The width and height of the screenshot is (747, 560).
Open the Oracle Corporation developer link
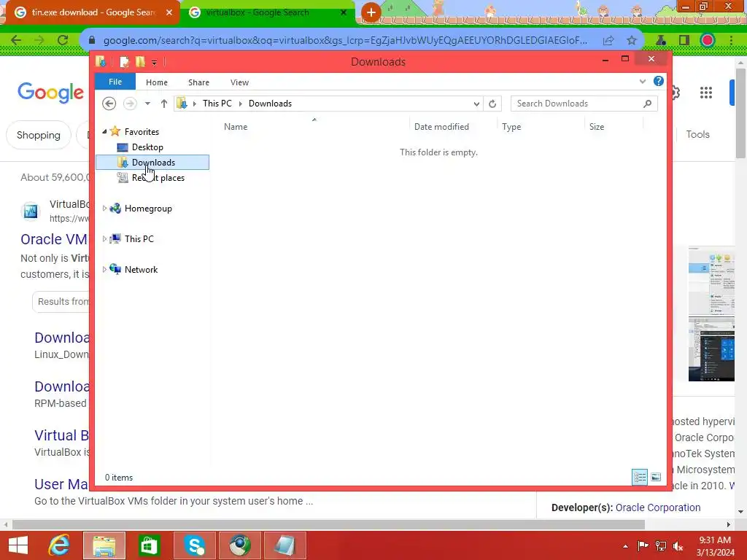tap(658, 507)
